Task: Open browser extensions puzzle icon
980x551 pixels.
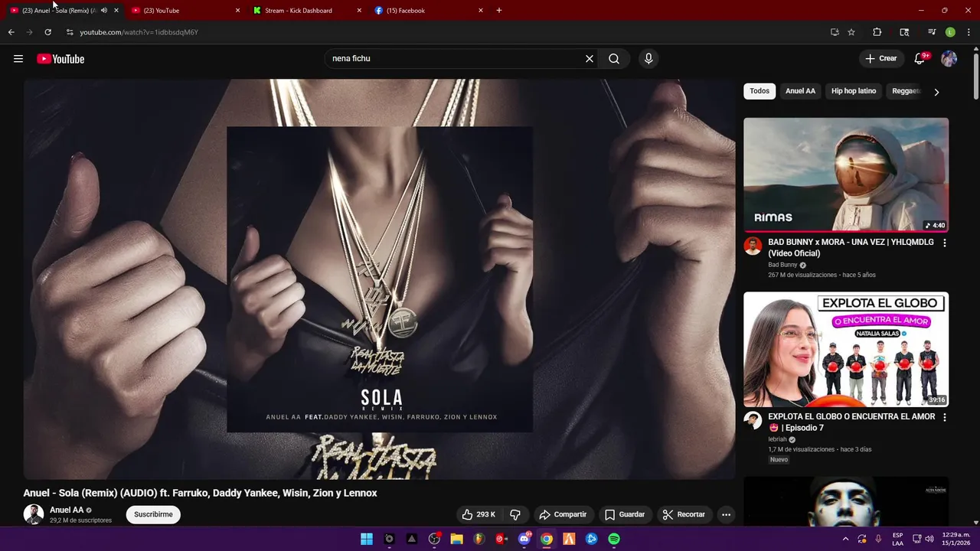Action: tap(877, 32)
